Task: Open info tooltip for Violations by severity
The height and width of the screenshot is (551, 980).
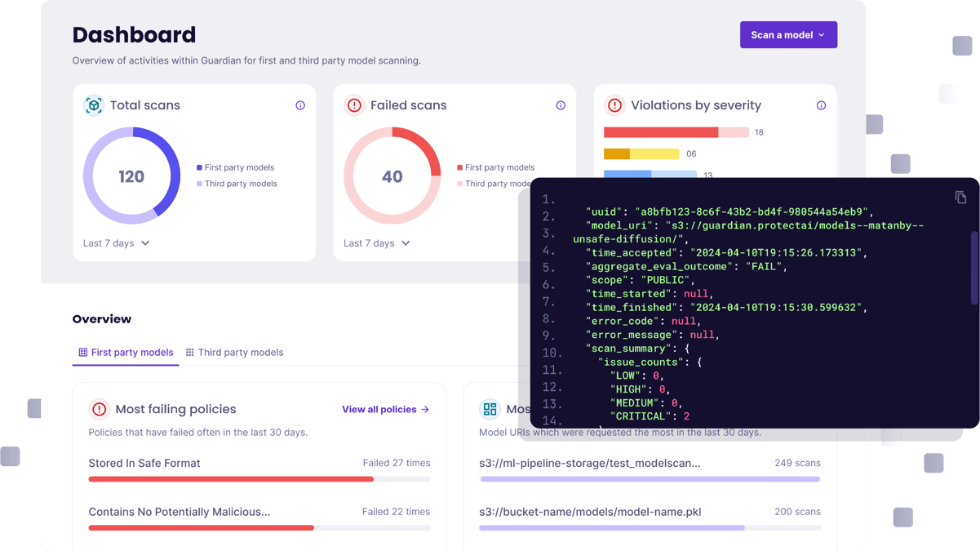Action: point(821,105)
